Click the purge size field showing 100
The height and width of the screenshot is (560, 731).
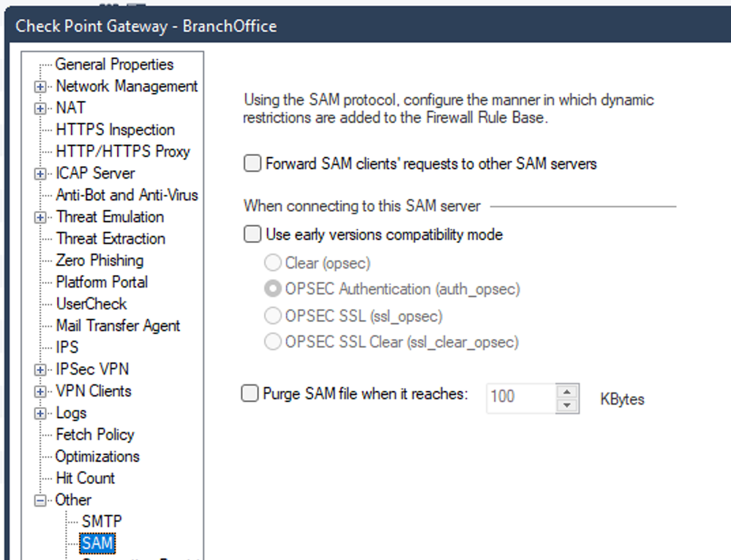(521, 397)
